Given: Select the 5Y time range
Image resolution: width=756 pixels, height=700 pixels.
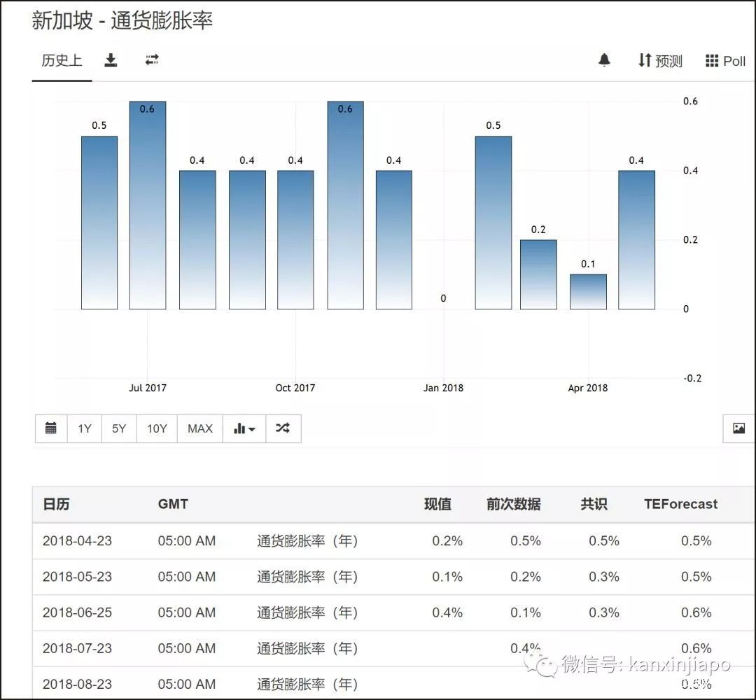Looking at the screenshot, I should pyautogui.click(x=119, y=428).
